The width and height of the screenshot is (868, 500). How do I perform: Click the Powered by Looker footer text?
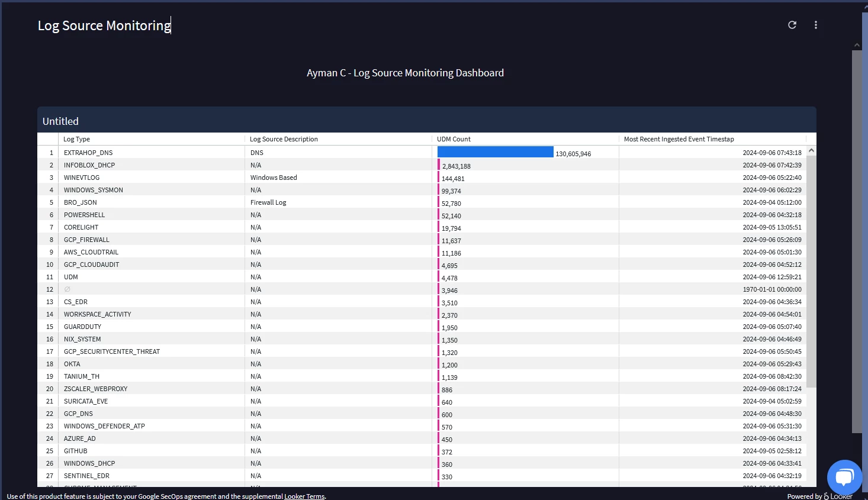pos(819,496)
